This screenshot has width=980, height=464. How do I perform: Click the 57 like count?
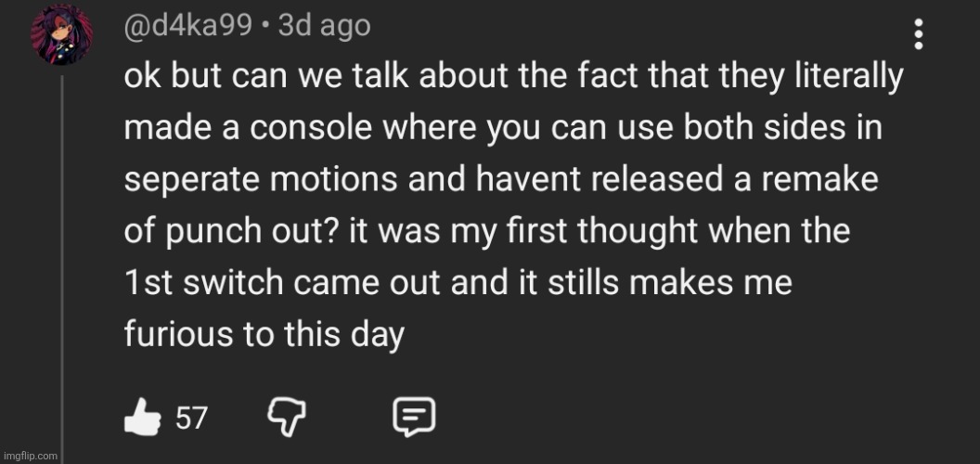[191, 419]
